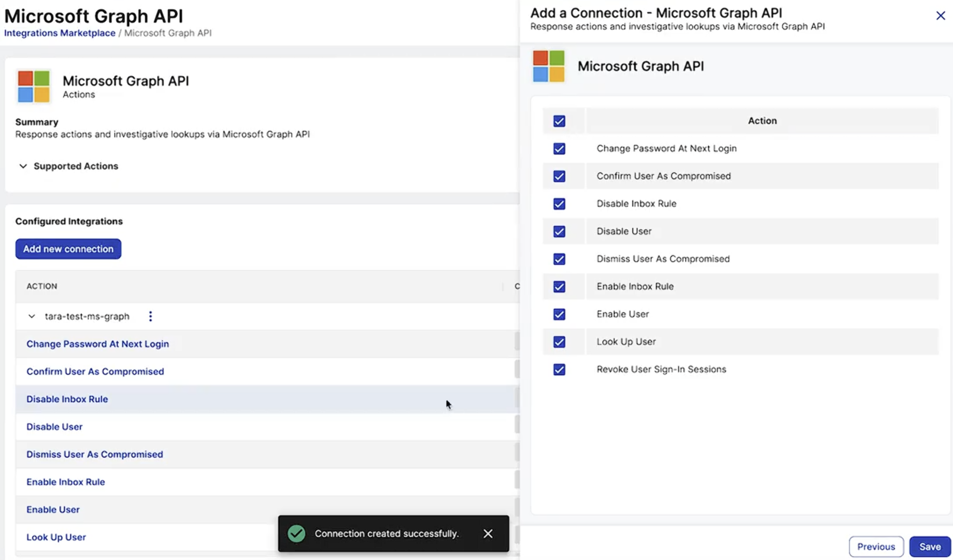Image resolution: width=953 pixels, height=560 pixels.
Task: Collapse the tara-test-ms-graph connection row
Action: (32, 316)
